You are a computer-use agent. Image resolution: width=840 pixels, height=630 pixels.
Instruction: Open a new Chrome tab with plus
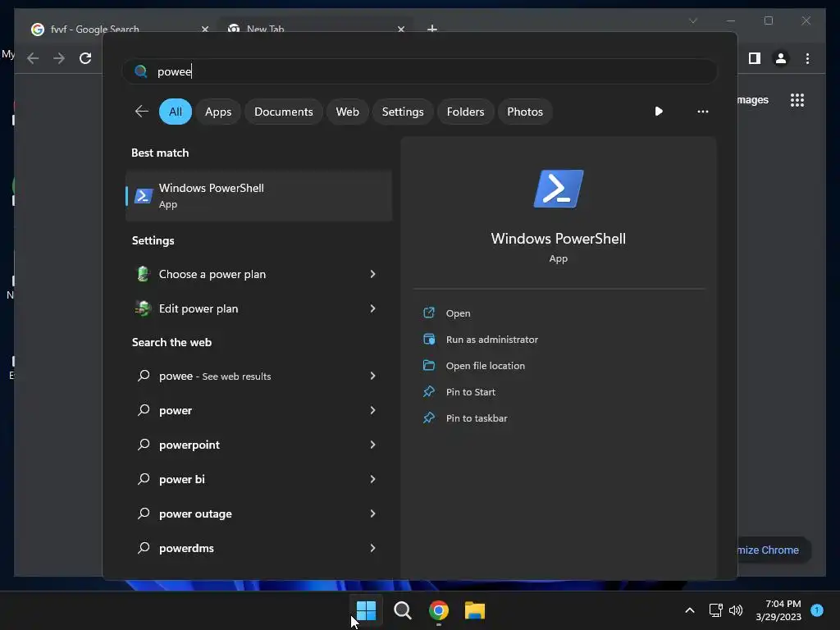432,29
